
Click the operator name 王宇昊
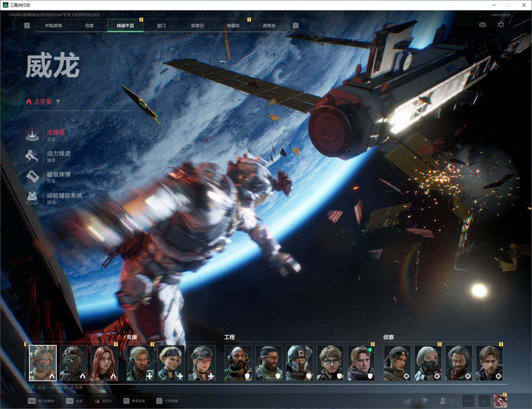[43, 102]
